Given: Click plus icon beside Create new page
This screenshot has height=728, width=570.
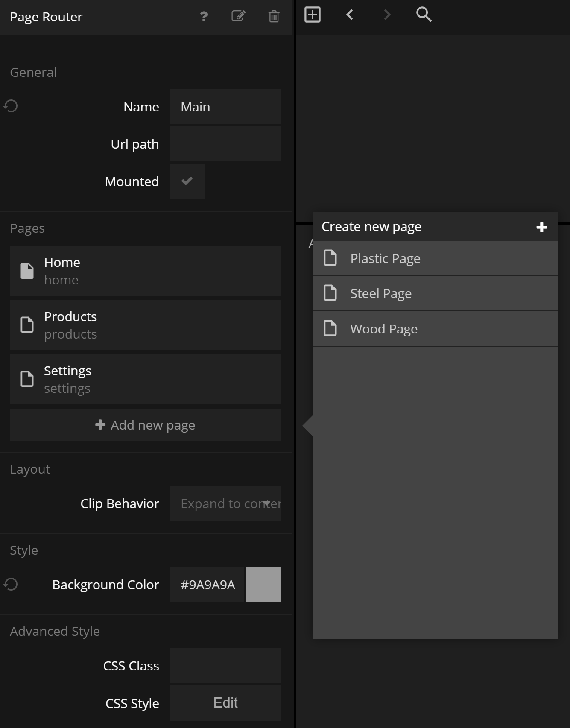Looking at the screenshot, I should [541, 227].
